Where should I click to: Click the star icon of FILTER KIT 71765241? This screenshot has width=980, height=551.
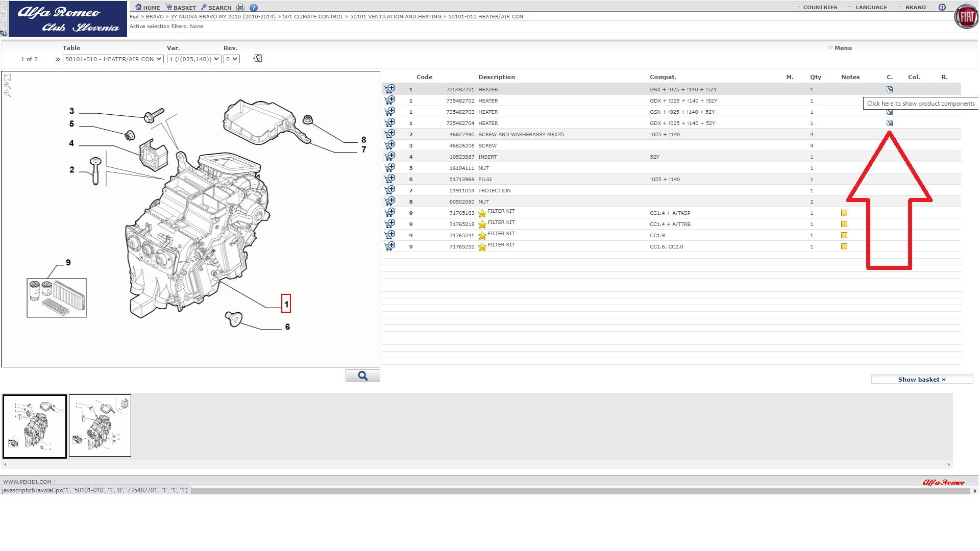click(482, 236)
